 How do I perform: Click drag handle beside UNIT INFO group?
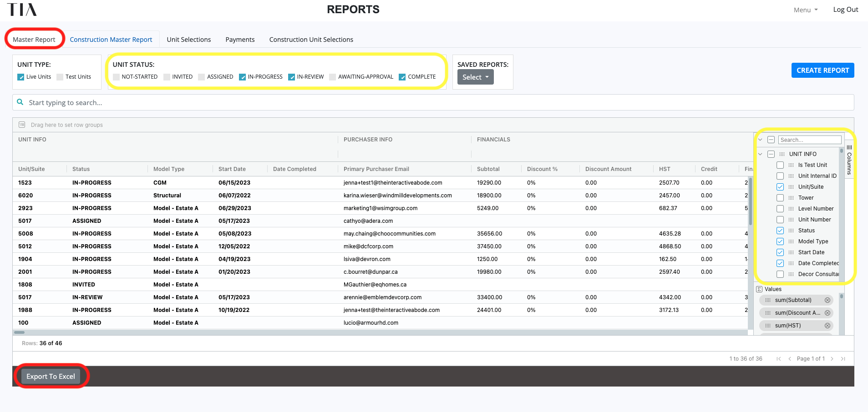(x=782, y=154)
